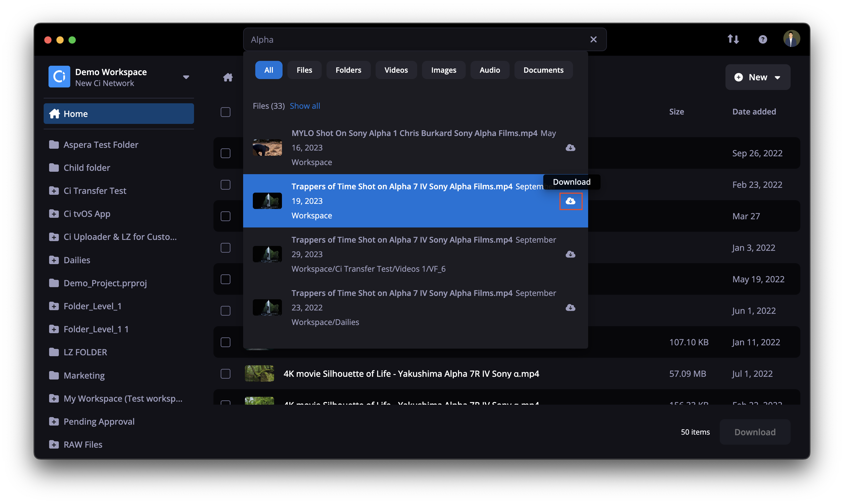
Task: Click the Alpha search input field
Action: (x=425, y=39)
